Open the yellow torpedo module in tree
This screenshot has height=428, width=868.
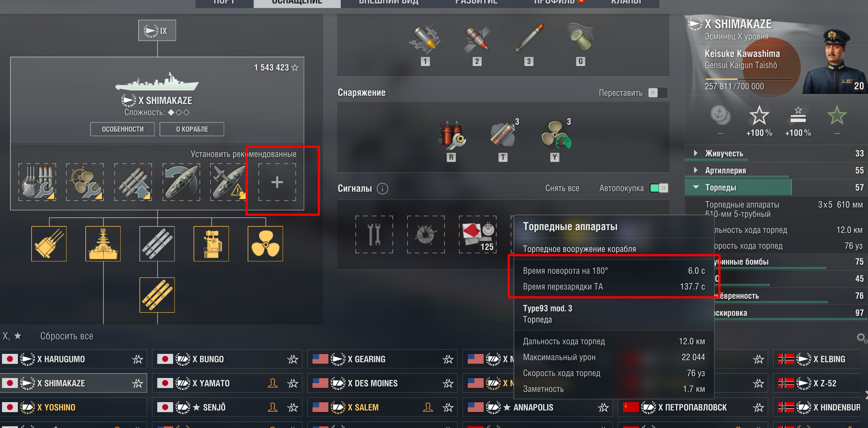pyautogui.click(x=157, y=295)
